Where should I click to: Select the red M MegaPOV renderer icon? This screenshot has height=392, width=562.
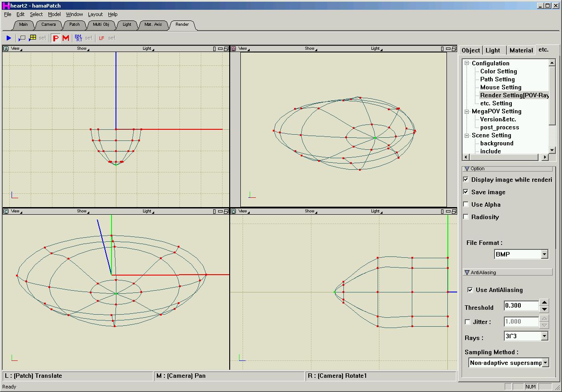coord(66,38)
